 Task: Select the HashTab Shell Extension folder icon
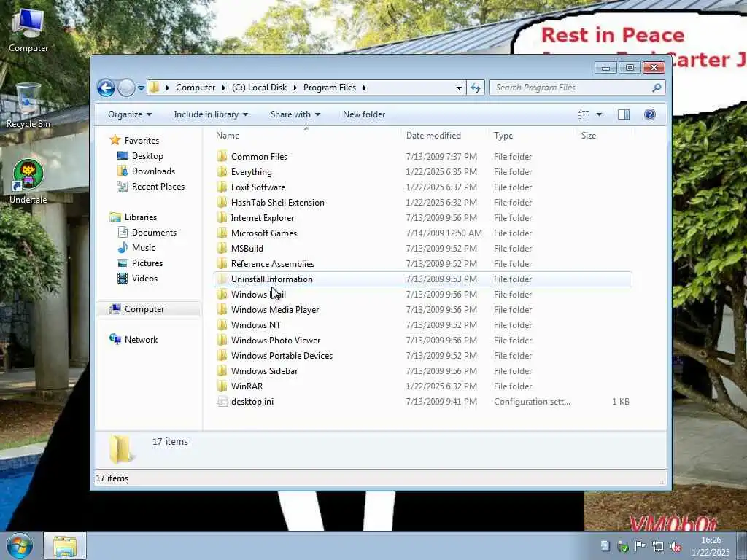point(222,202)
